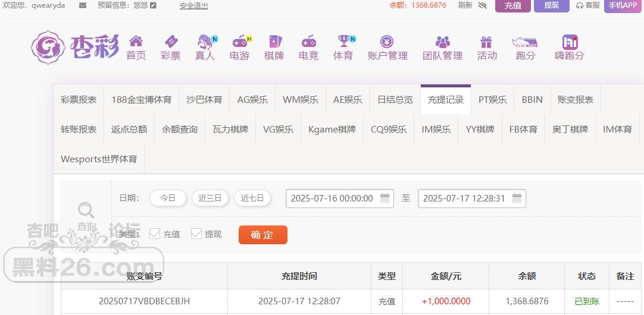Hide balance with the eye icon
Image resolution: width=644 pixels, height=315 pixels.
pos(482,5)
